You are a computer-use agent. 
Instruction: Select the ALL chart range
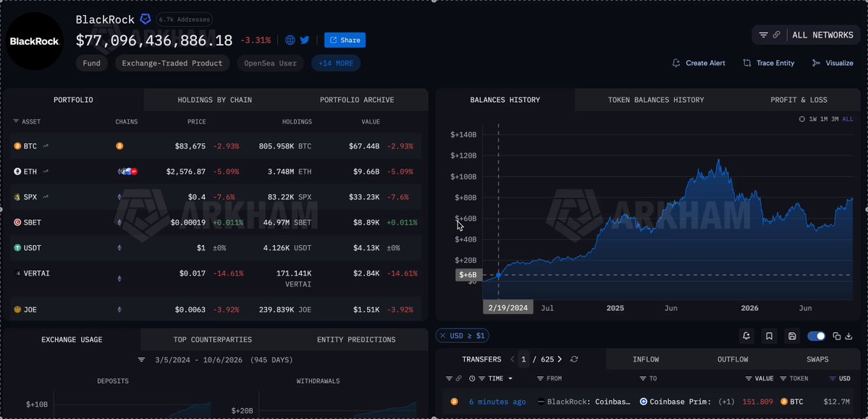tap(848, 119)
